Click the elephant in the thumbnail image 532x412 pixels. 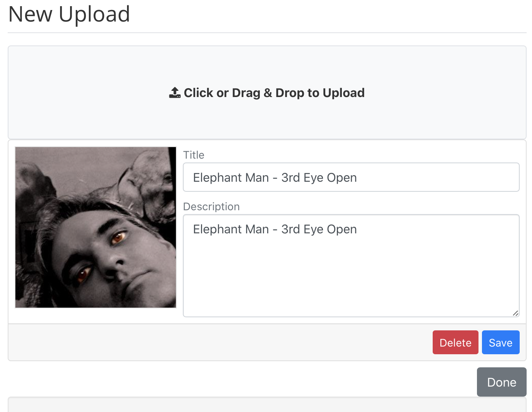pyautogui.click(x=148, y=189)
